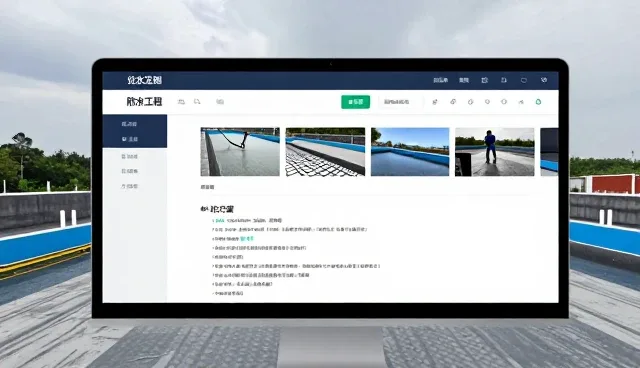Click the second gray icon after the page title

coord(197,102)
